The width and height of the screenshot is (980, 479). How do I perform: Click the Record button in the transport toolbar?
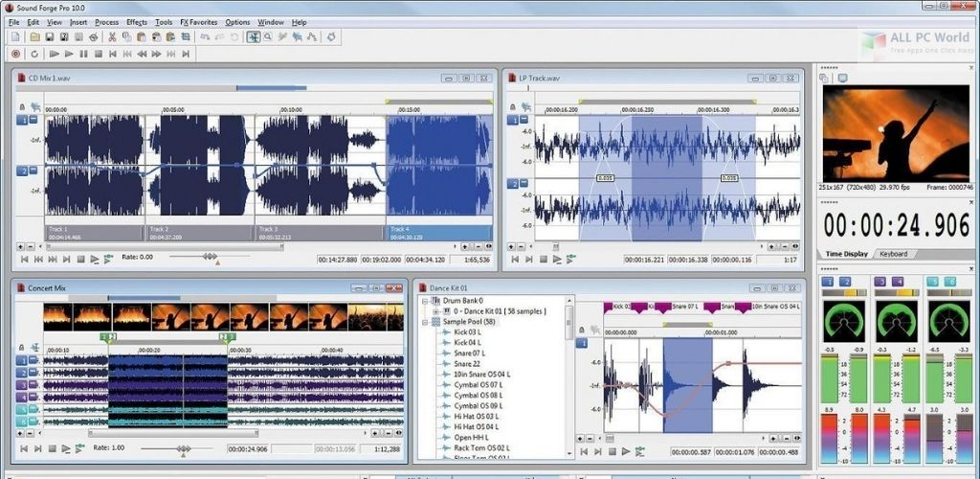(14, 55)
